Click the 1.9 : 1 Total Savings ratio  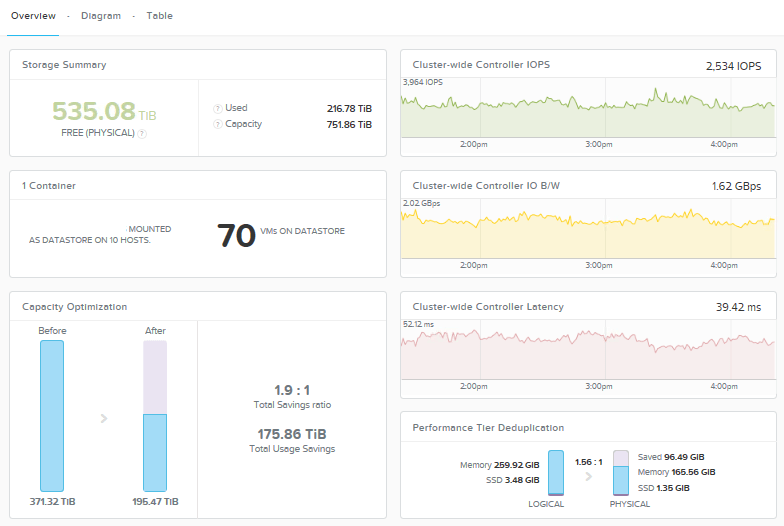(x=292, y=390)
